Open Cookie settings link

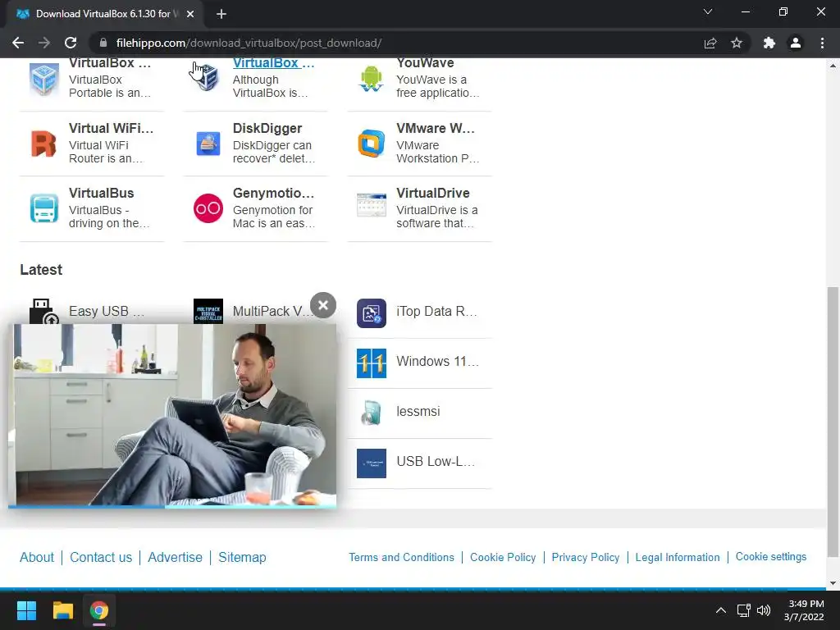tap(770, 557)
